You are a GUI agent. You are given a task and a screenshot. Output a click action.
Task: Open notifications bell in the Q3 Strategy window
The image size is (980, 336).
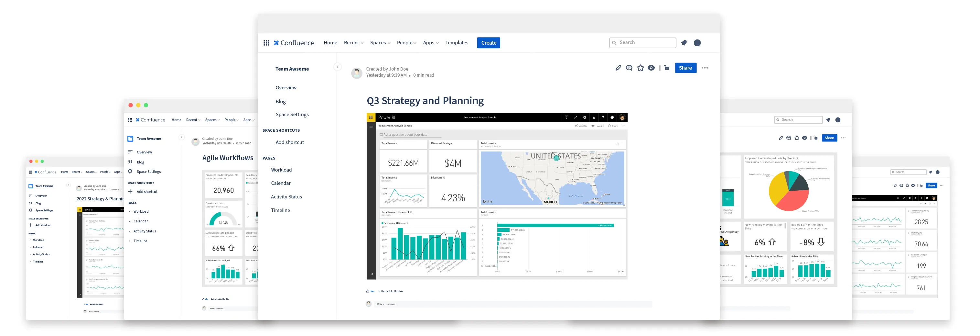[x=684, y=43]
